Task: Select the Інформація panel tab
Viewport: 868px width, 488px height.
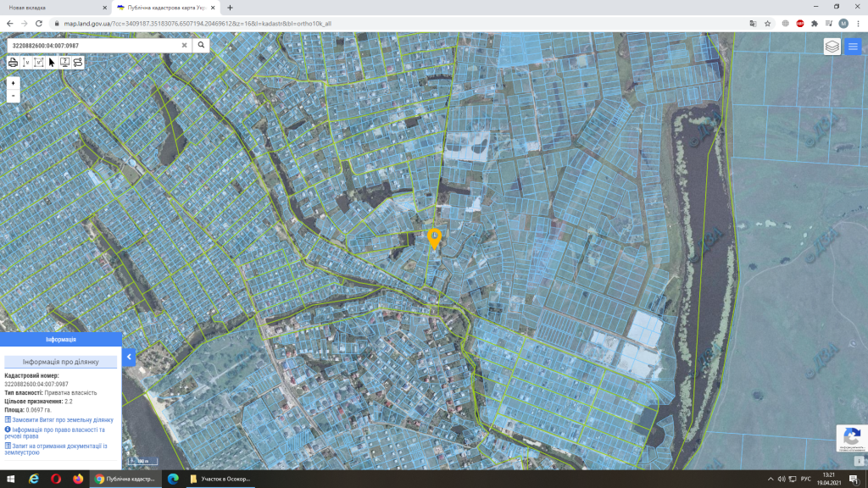Action: (60, 339)
